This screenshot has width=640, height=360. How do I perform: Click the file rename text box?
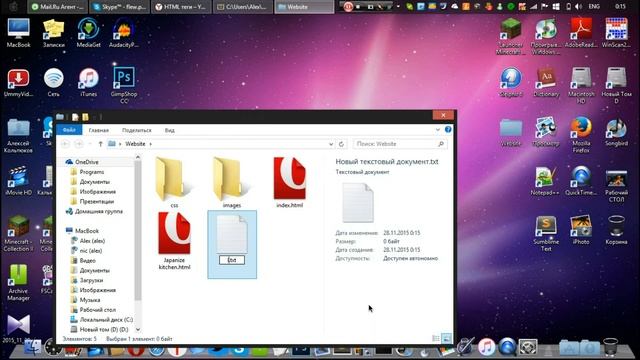point(232,260)
